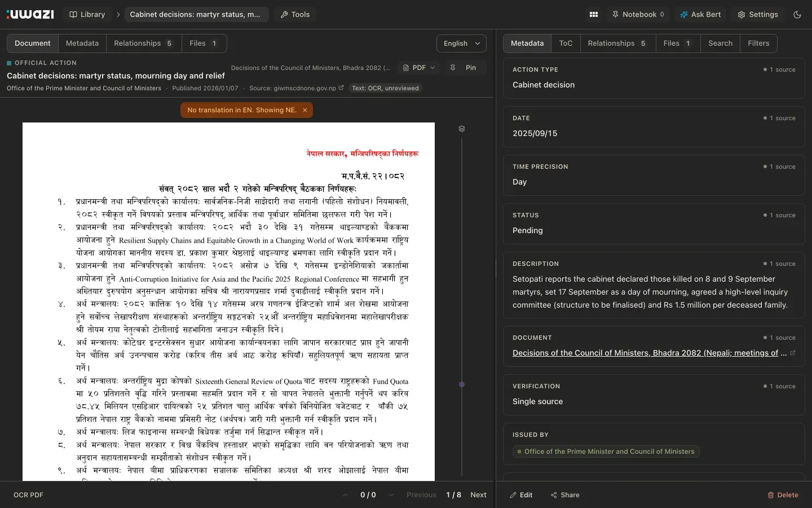Go to the next search match chevron
This screenshot has height=508, width=812.
coord(391,495)
